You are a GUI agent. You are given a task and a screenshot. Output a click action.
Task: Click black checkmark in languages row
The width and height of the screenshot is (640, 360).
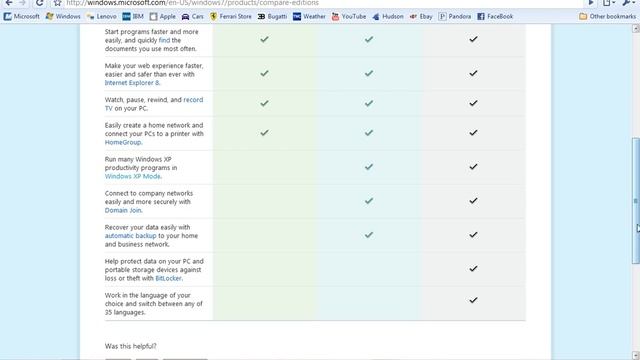point(473,300)
